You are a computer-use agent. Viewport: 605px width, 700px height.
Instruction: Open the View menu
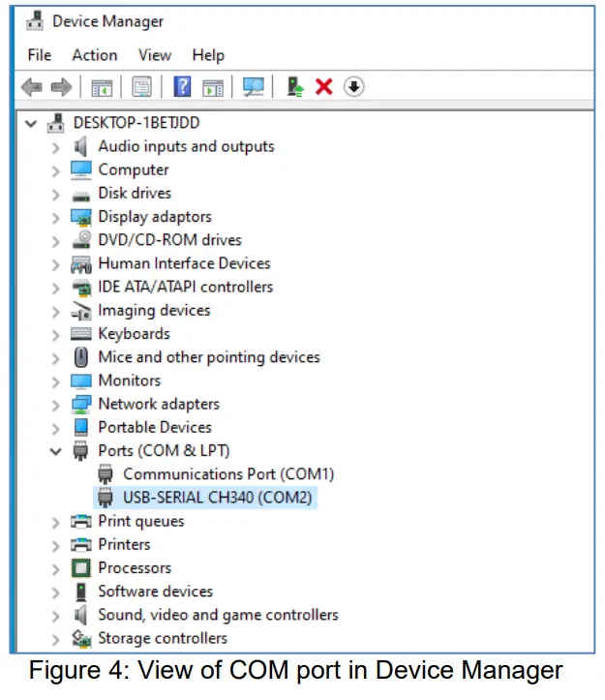[155, 55]
